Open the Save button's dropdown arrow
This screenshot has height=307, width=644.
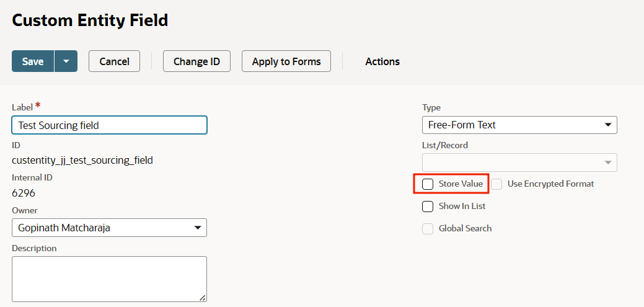tap(66, 61)
